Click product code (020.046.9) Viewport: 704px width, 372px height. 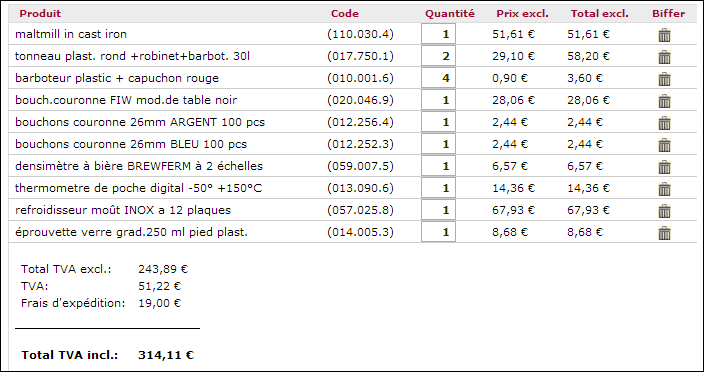tap(361, 100)
